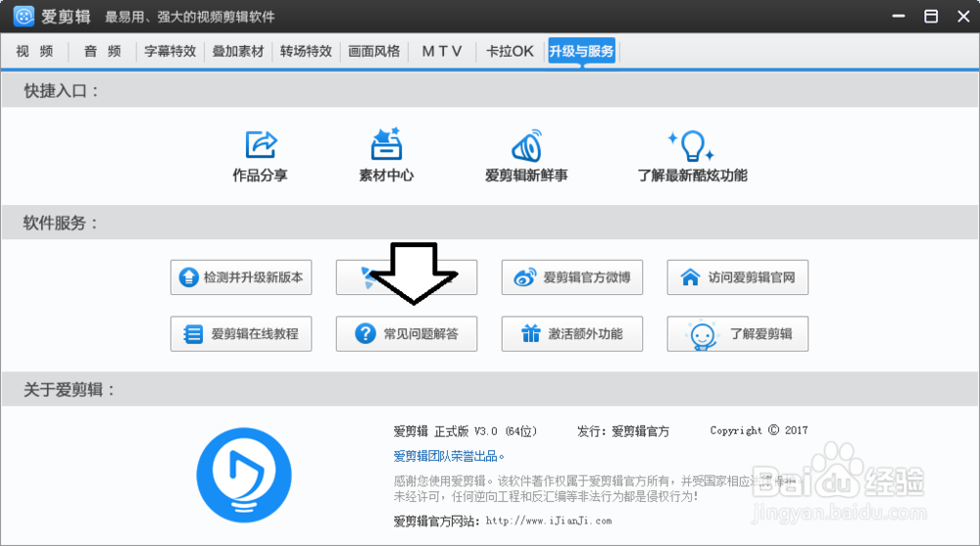Maximize the 爱剪辑 window

point(931,17)
